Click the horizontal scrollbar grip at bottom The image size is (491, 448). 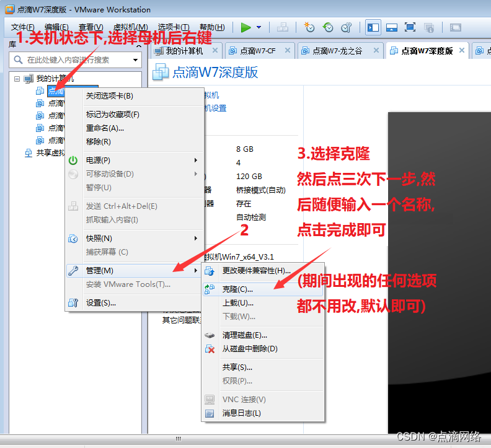(178, 439)
